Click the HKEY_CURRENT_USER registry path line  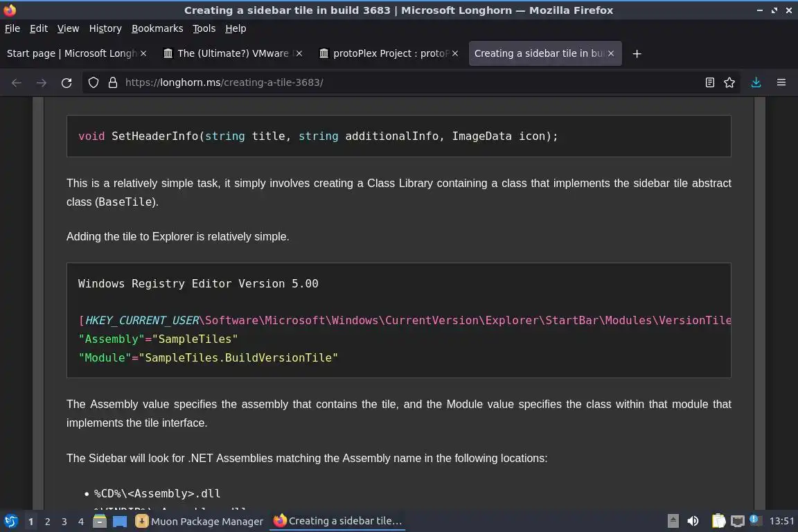[x=405, y=320]
